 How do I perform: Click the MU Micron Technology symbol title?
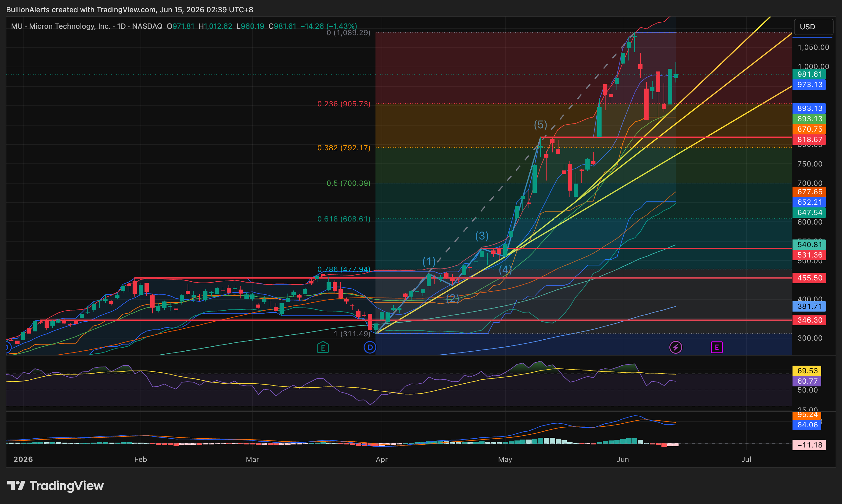click(60, 26)
